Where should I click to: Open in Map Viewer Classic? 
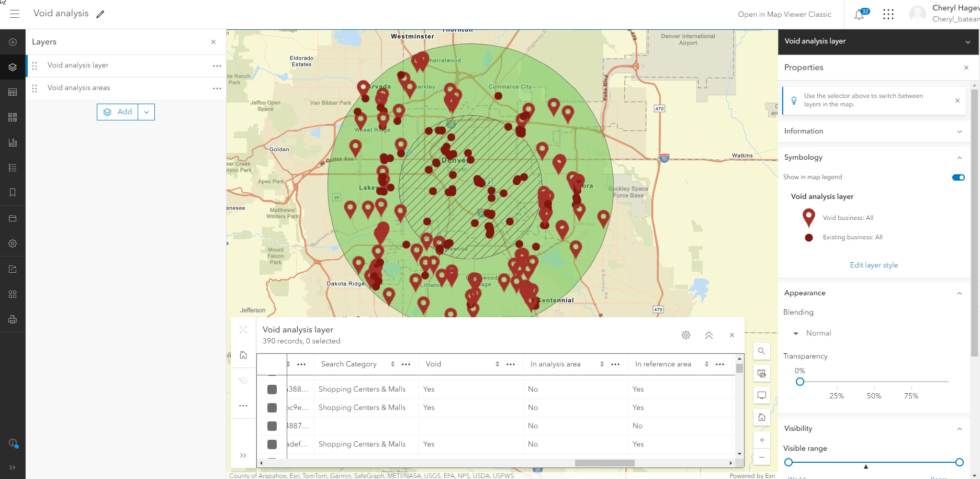click(785, 14)
